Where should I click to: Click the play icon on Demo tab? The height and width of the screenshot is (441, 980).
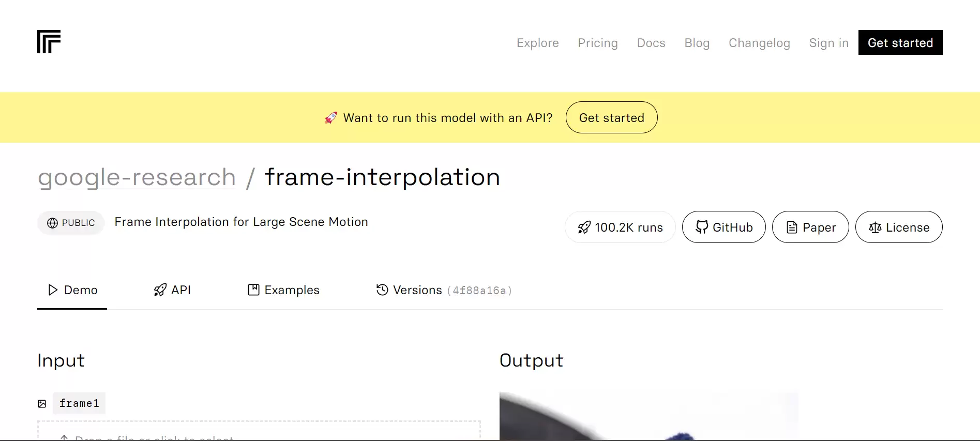pyautogui.click(x=52, y=290)
